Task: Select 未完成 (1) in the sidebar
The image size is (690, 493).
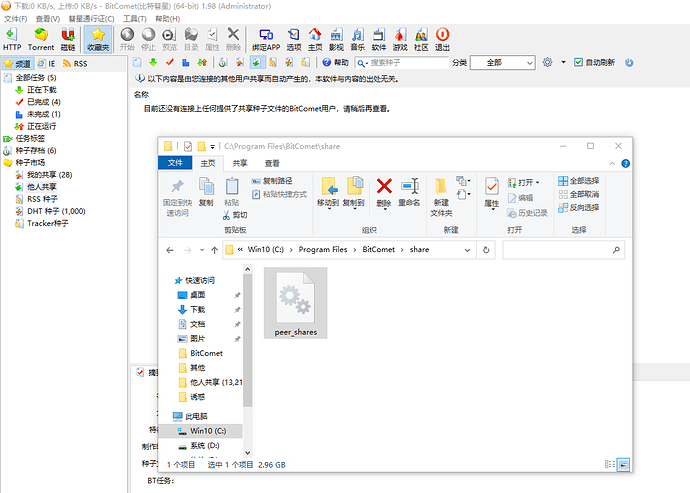Action: click(44, 114)
